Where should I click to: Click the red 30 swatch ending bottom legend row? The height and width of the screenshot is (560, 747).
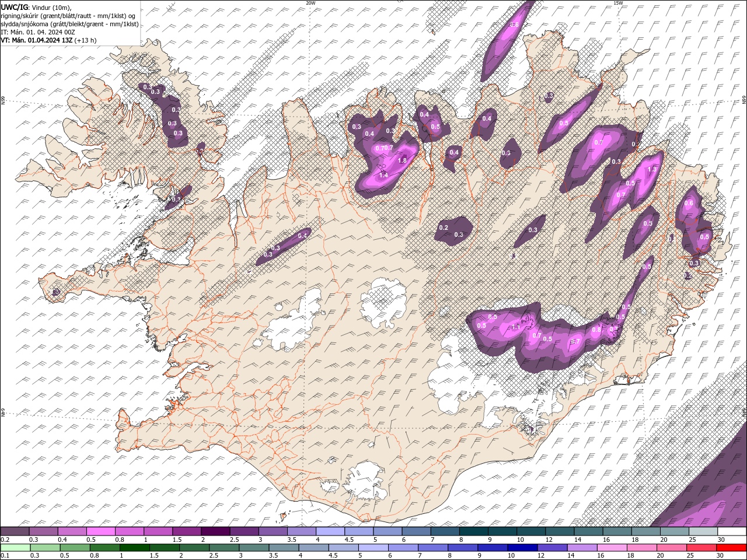(x=732, y=548)
